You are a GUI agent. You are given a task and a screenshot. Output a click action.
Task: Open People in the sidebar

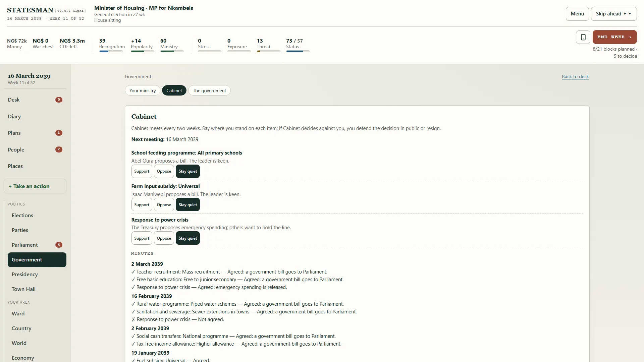pyautogui.click(x=35, y=149)
